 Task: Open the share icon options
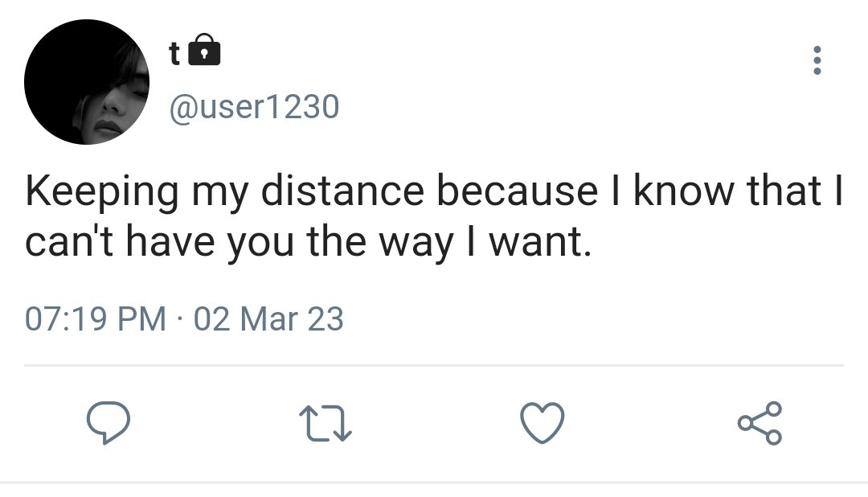[x=760, y=423]
